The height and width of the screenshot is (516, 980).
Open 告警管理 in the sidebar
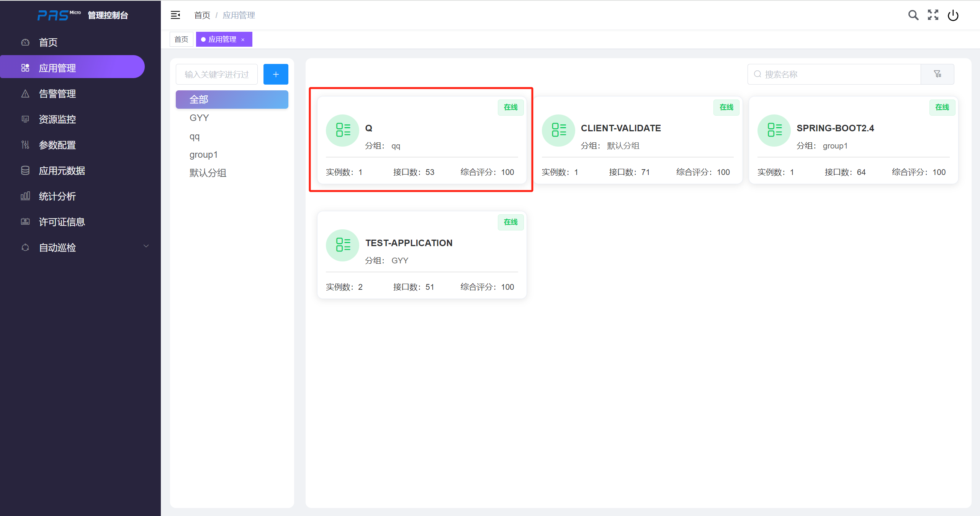pos(57,94)
